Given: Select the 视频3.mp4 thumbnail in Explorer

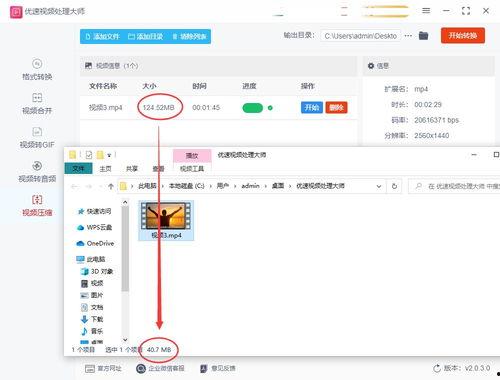Looking at the screenshot, I should coord(166,220).
